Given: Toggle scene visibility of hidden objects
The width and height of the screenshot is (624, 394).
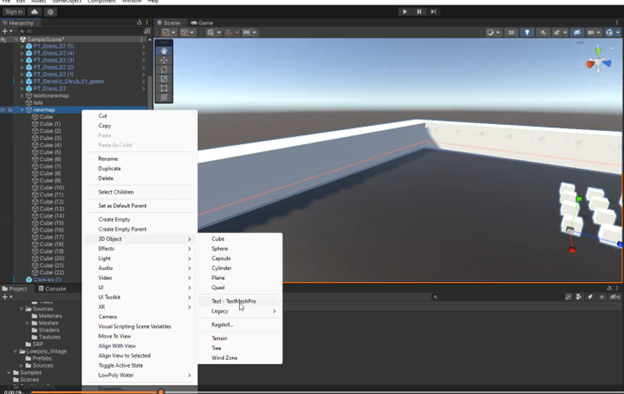Looking at the screenshot, I should pyautogui.click(x=577, y=33).
